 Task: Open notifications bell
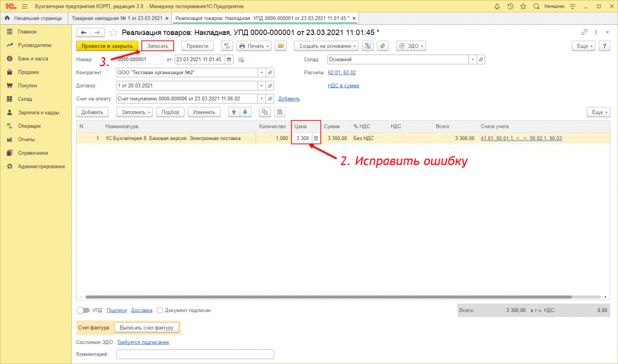(497, 6)
